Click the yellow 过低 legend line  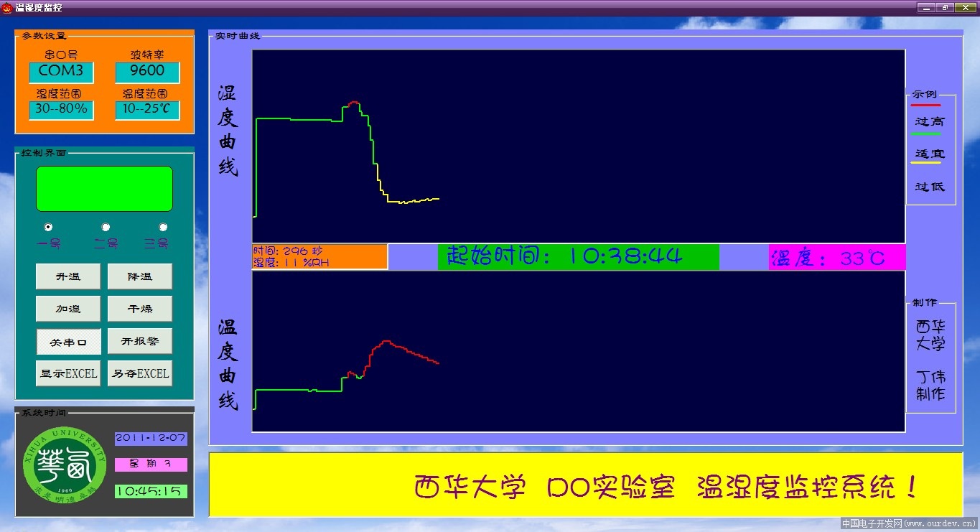[x=925, y=162]
